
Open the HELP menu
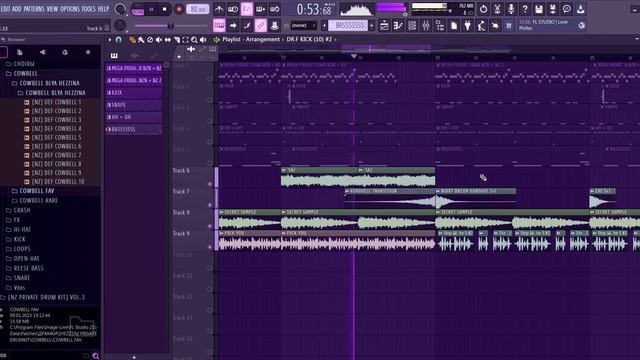[x=103, y=9]
